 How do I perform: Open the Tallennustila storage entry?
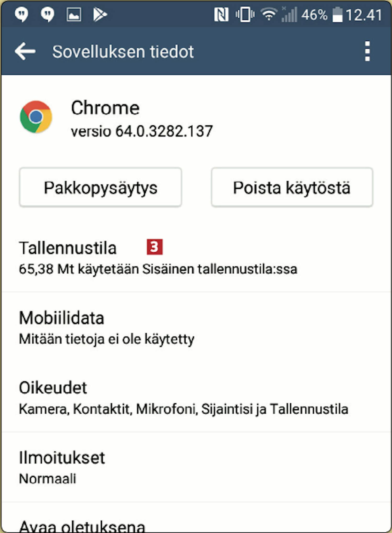pyautogui.click(x=196, y=257)
